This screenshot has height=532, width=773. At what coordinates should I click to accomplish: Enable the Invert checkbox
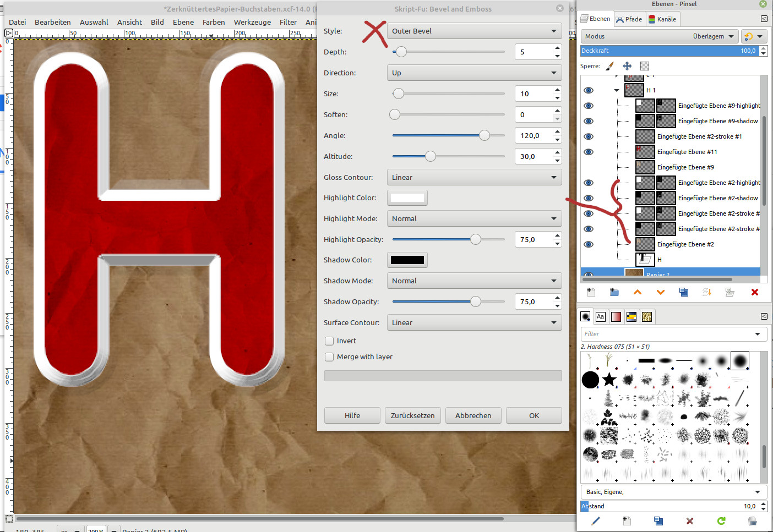pyautogui.click(x=329, y=341)
